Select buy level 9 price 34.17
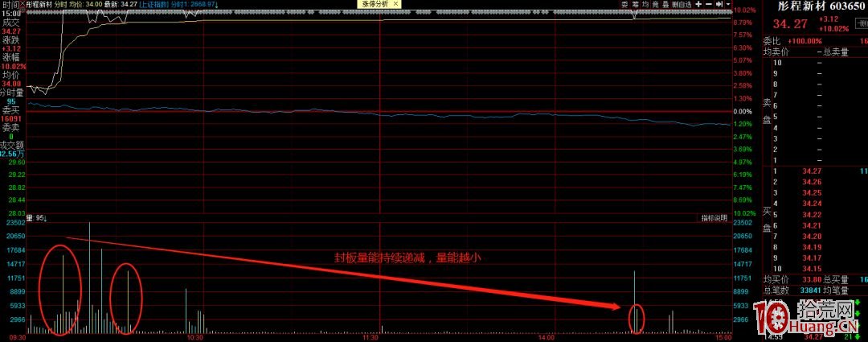 point(811,258)
